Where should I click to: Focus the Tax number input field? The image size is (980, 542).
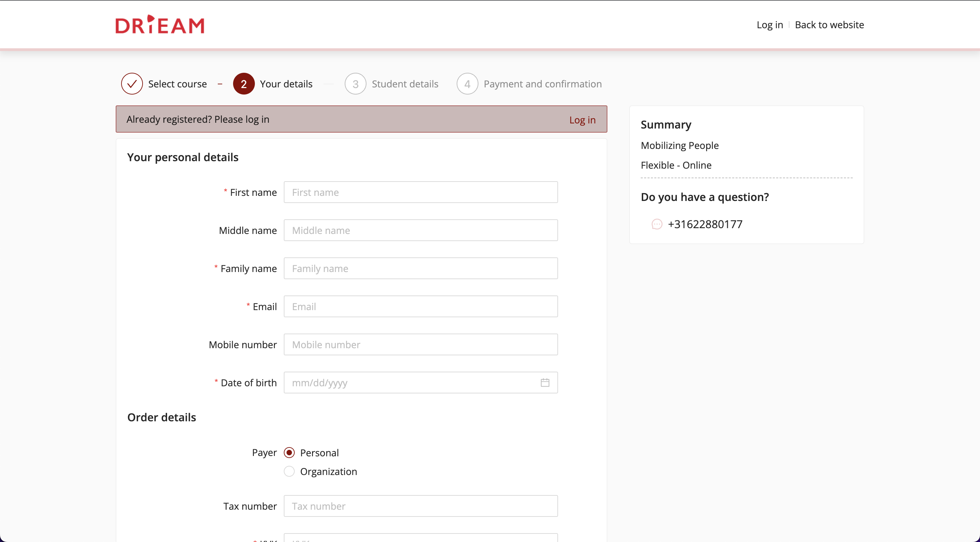coord(421,506)
